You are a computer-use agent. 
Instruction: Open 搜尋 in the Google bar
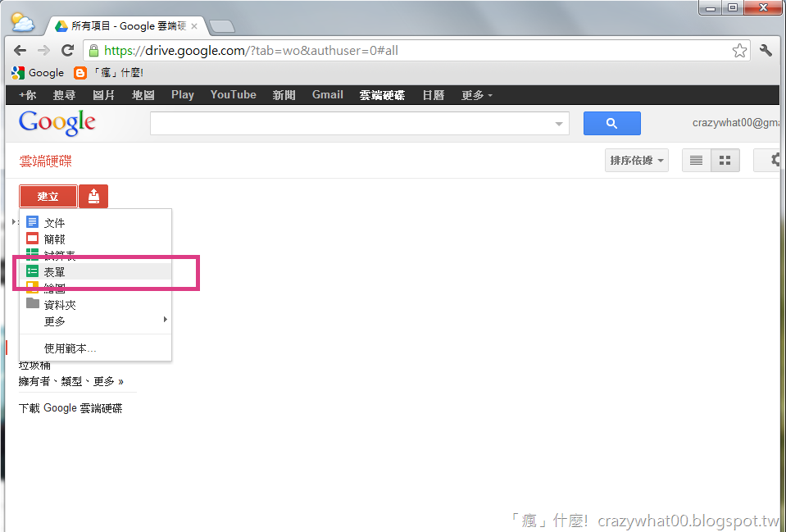(x=64, y=95)
